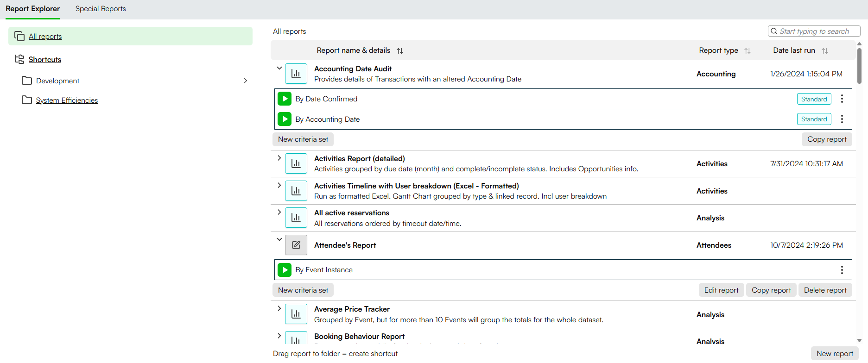Click the Development folder icon

[x=27, y=81]
